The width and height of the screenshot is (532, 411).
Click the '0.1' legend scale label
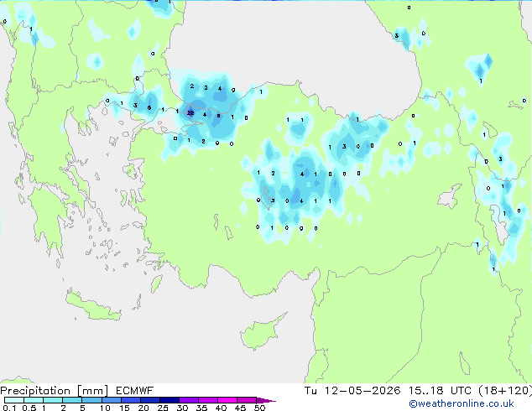[x=9, y=408]
